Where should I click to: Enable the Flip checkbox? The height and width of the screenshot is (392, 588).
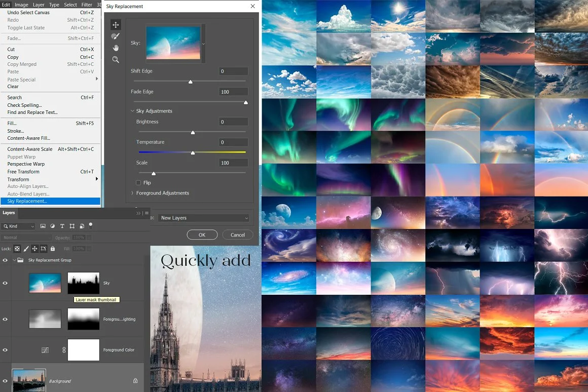pyautogui.click(x=138, y=182)
